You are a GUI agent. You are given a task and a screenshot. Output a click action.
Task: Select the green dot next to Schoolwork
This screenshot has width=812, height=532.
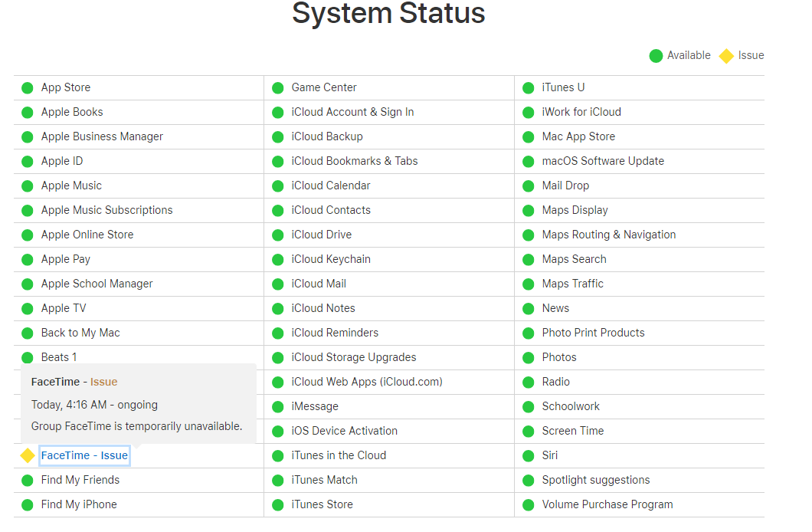click(529, 406)
